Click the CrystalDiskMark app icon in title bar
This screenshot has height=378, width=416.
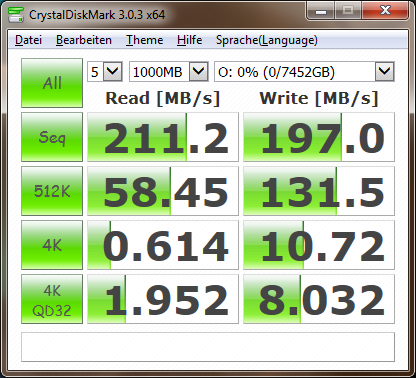pyautogui.click(x=15, y=14)
